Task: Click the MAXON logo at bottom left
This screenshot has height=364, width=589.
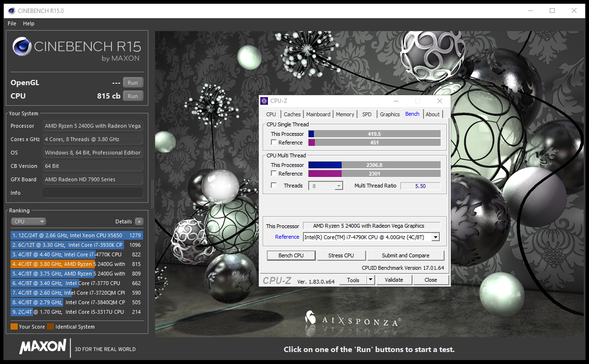Action: [43, 347]
